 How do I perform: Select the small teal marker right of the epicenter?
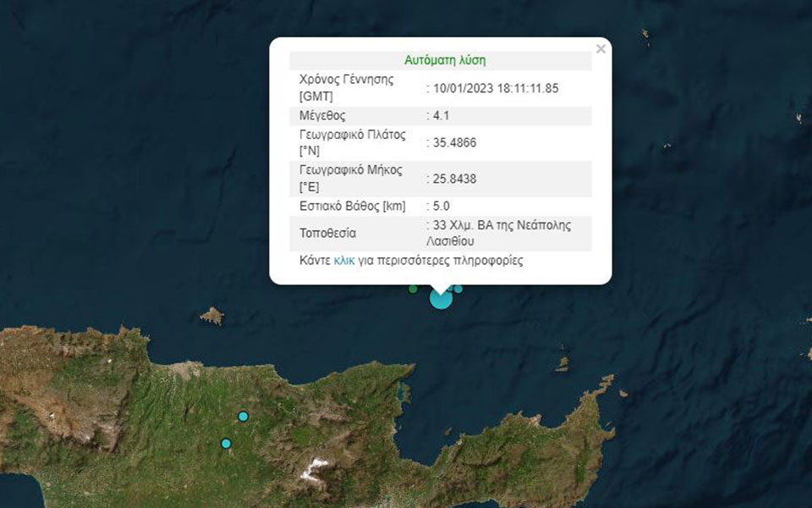coord(458,290)
